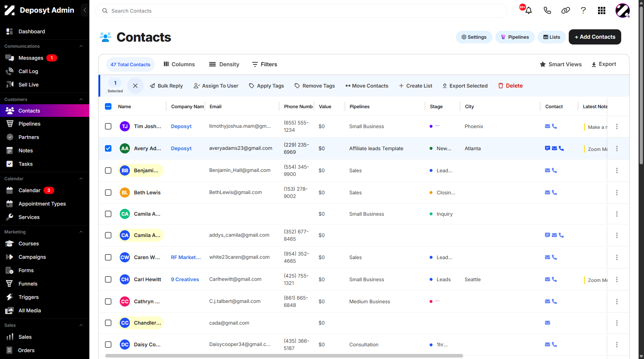Screen dimensions: 644x359
Task: Open the notifications bell icon
Action: click(x=529, y=10)
